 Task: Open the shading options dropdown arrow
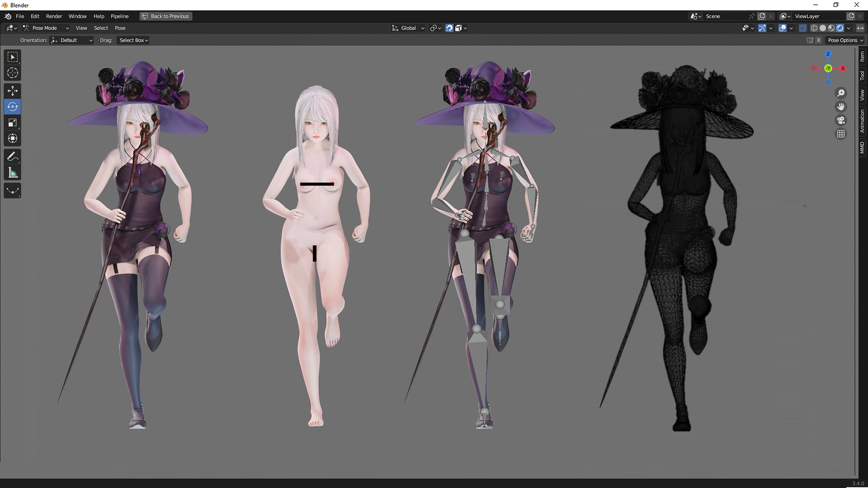(x=849, y=28)
